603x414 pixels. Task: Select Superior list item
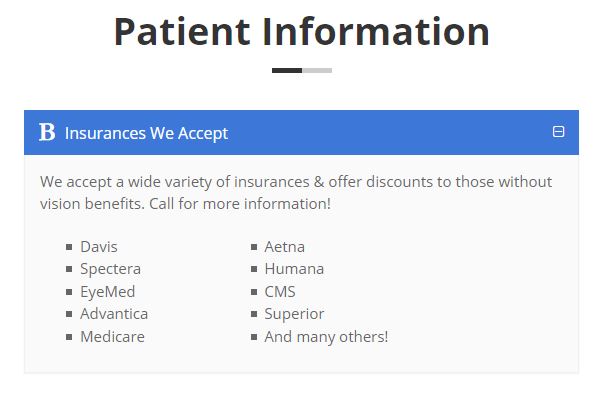click(294, 314)
